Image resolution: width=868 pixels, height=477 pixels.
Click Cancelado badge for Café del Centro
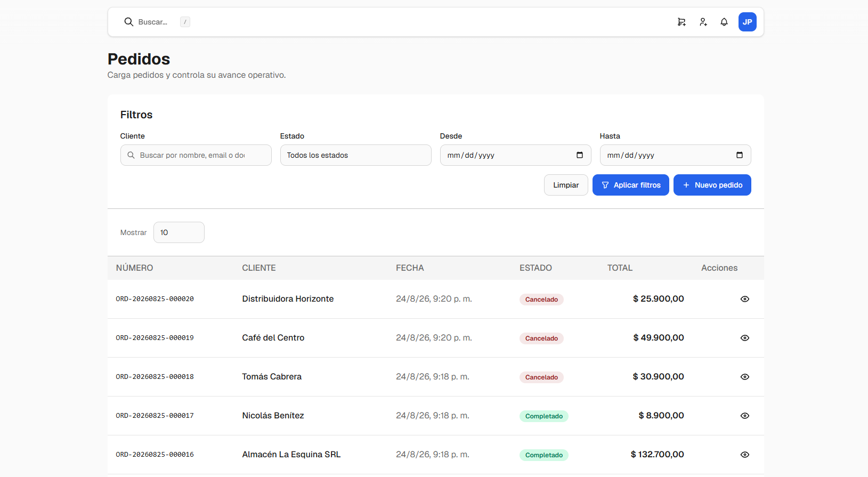(541, 338)
